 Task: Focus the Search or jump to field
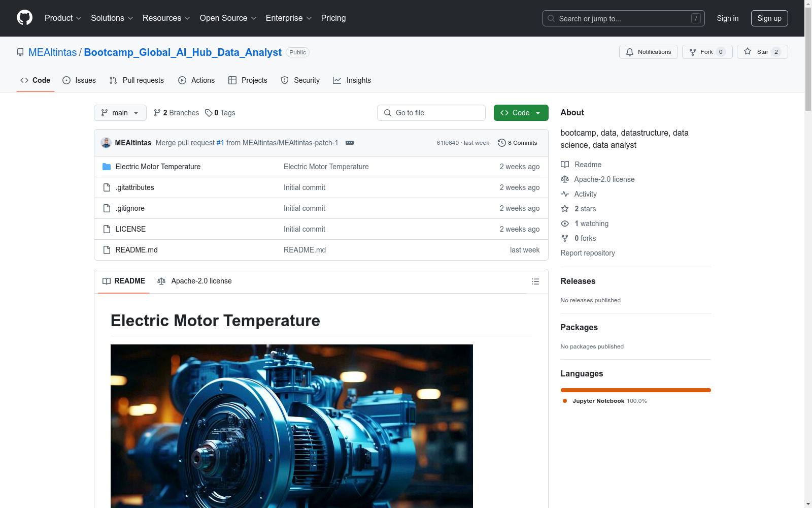click(x=623, y=18)
